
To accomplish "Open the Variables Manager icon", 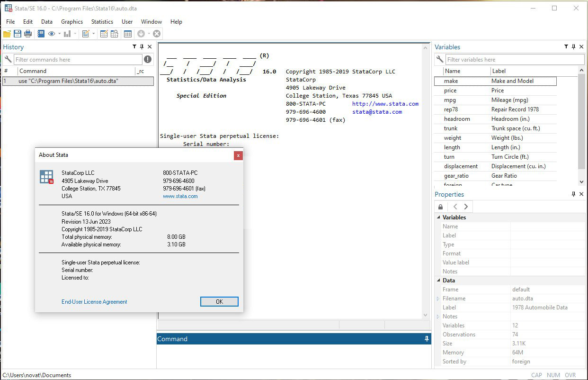I will click(x=128, y=34).
